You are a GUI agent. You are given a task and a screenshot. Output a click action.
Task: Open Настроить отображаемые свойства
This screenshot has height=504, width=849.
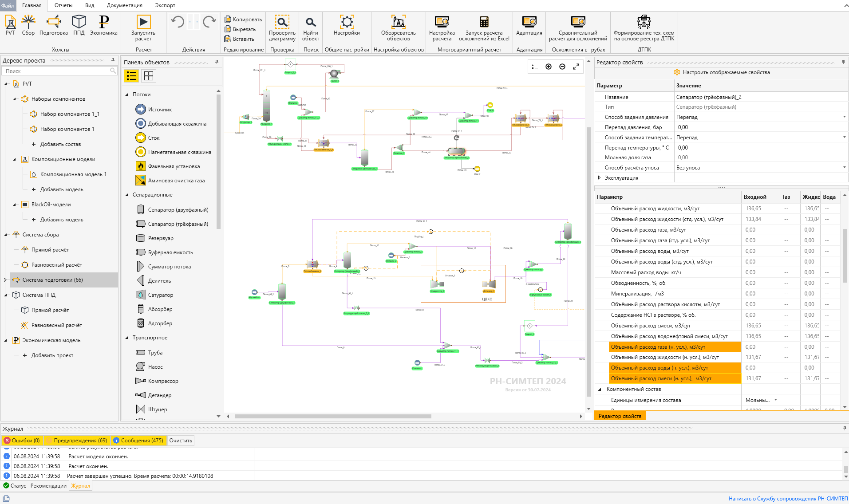(x=722, y=72)
